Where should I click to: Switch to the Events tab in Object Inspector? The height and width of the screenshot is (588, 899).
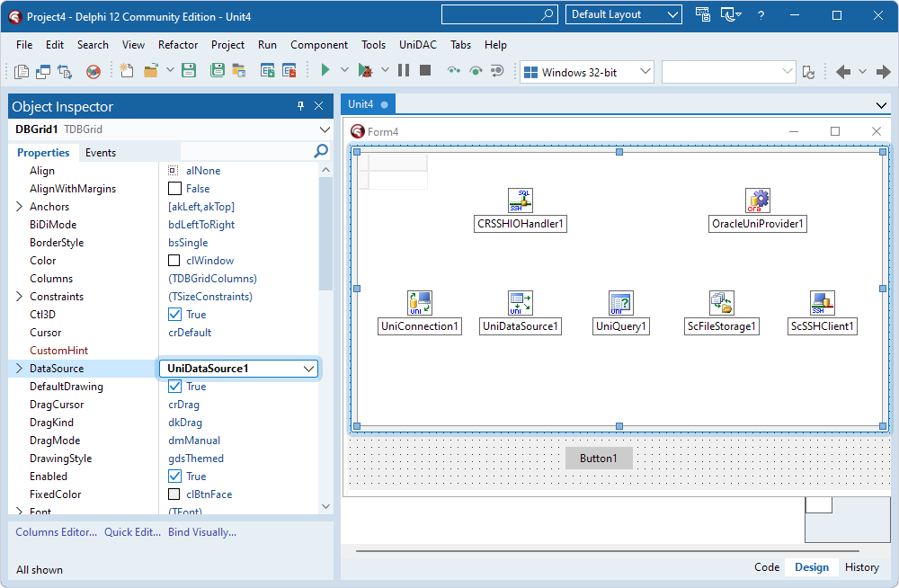click(100, 152)
